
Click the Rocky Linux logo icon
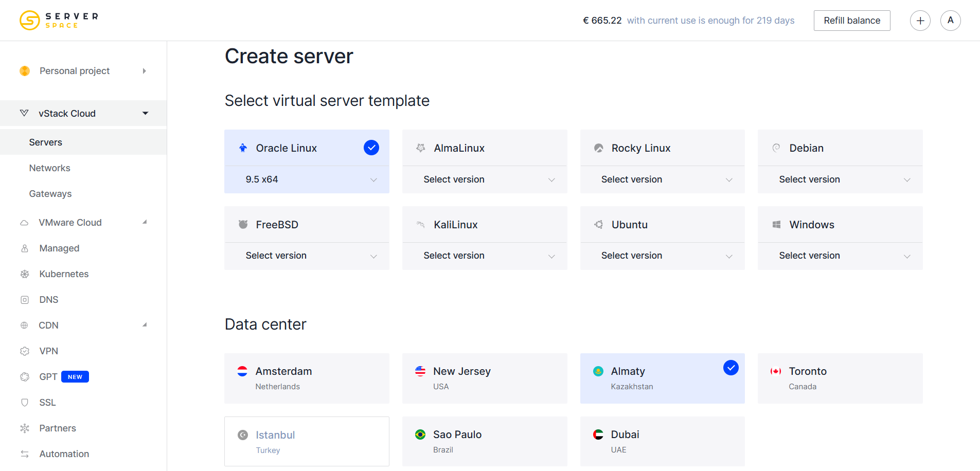[599, 148]
